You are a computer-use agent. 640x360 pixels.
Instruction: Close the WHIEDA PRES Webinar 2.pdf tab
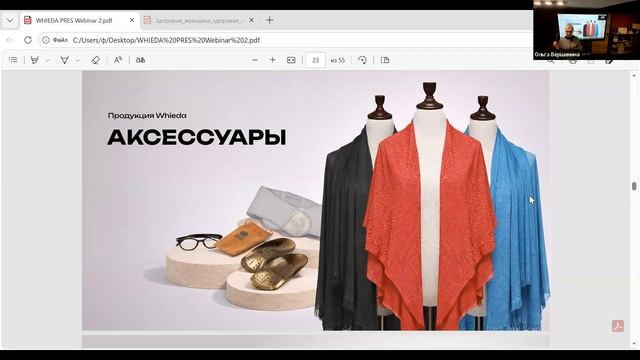pyautogui.click(x=132, y=20)
